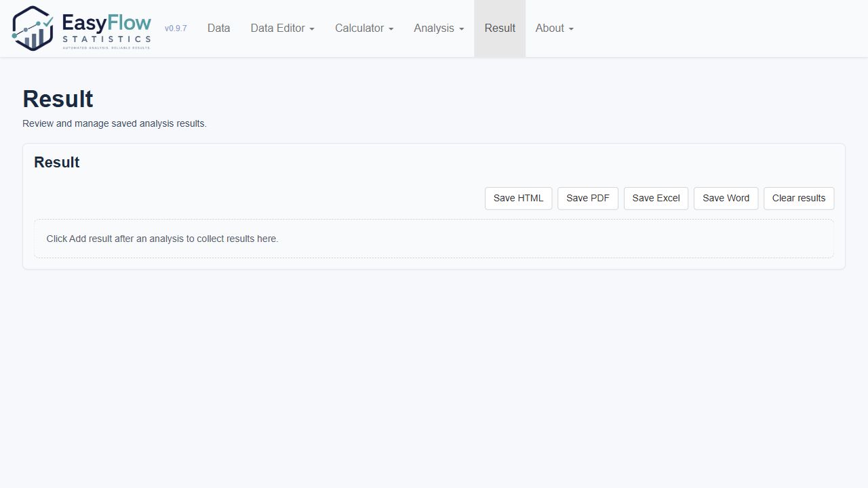The height and width of the screenshot is (488, 868).
Task: Click the EasyFlow Statistics logo
Action: click(81, 28)
